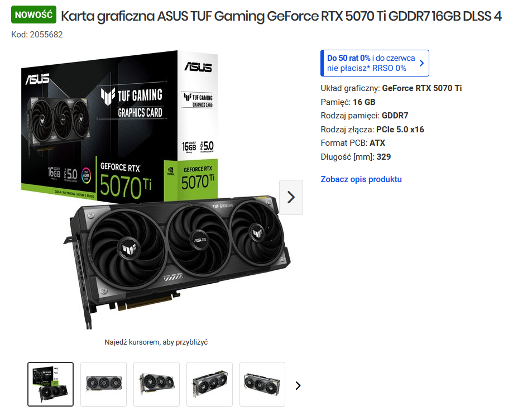Click the '16 GB' memory value
This screenshot has width=513, height=420.
[x=364, y=102]
